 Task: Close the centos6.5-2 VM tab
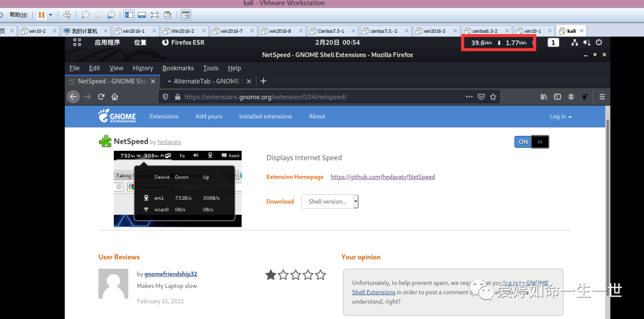(507, 31)
